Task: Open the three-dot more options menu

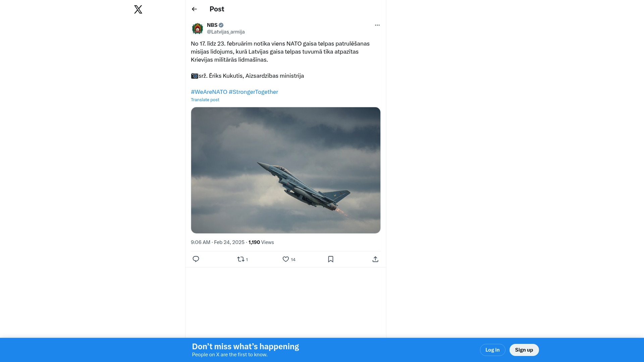Action: 377,25
